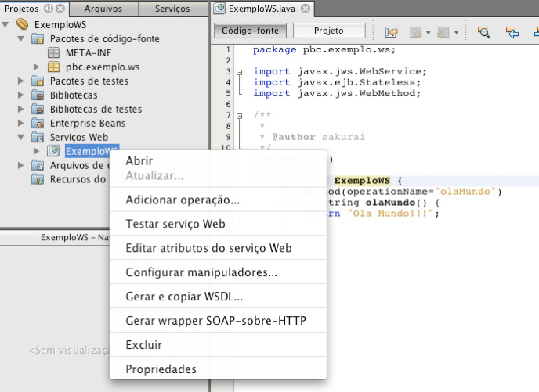Choose Gerar wrapper SOAP-sobre-HTTP

pos(218,321)
